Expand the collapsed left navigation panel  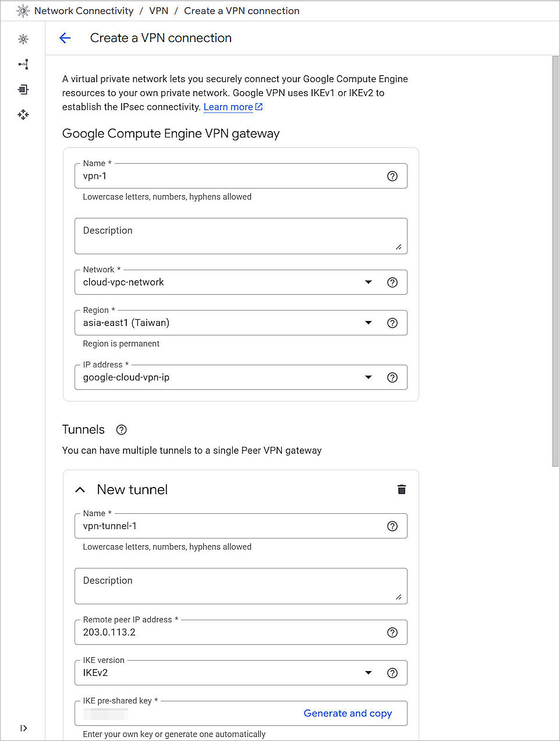pyautogui.click(x=23, y=728)
